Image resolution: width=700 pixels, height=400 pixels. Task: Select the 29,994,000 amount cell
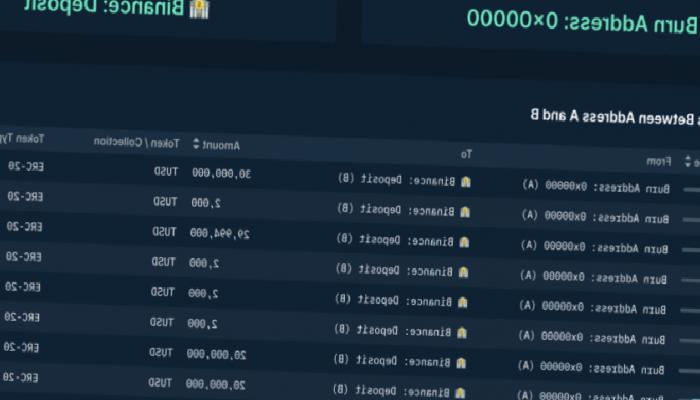(x=220, y=233)
